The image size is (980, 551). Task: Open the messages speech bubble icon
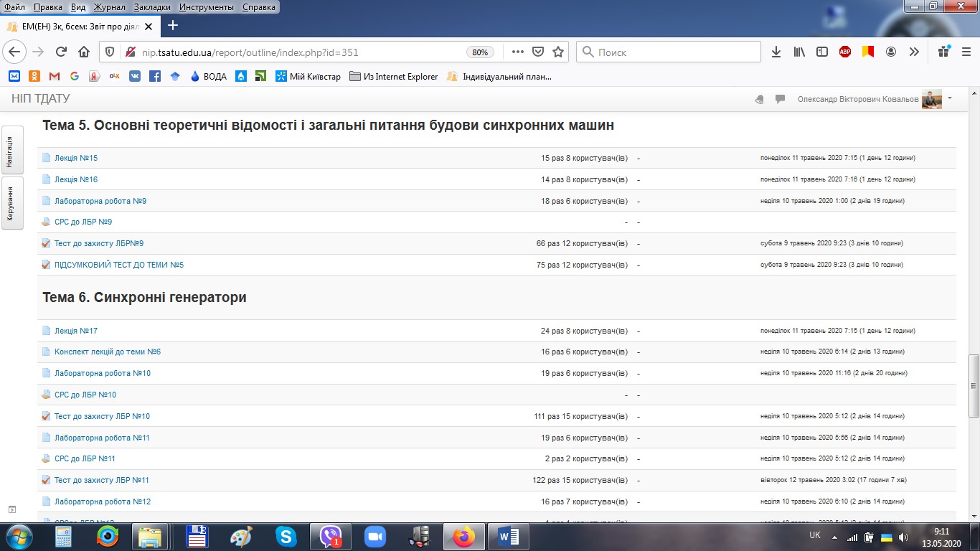coord(780,100)
